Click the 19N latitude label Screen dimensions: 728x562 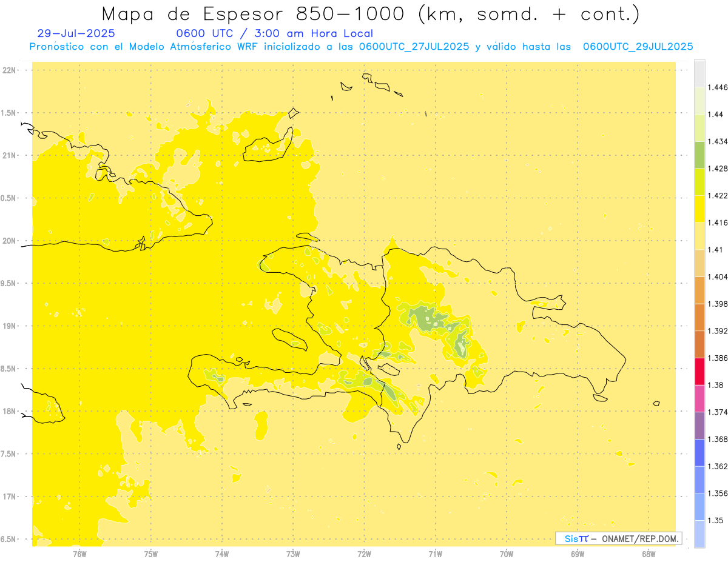[10, 326]
